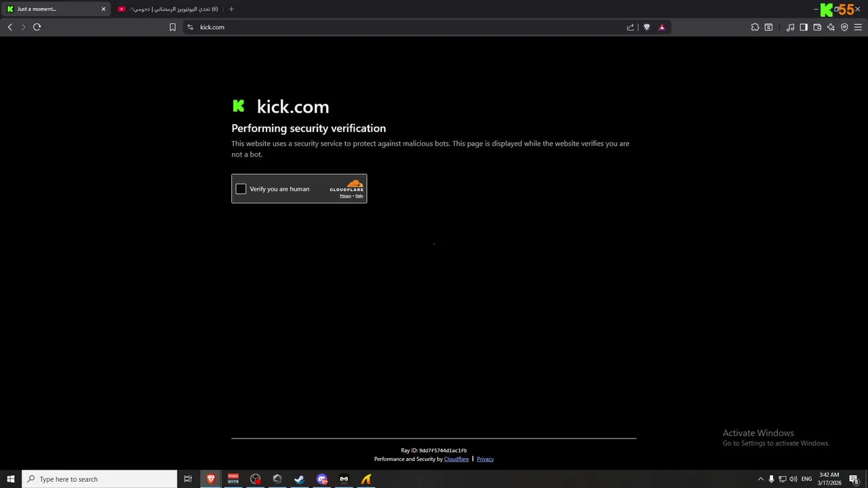Open a new tab with plus button

pos(231,9)
